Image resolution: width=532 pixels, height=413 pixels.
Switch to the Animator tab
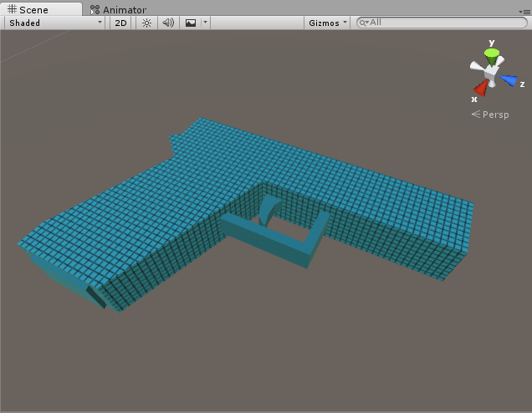(x=118, y=10)
